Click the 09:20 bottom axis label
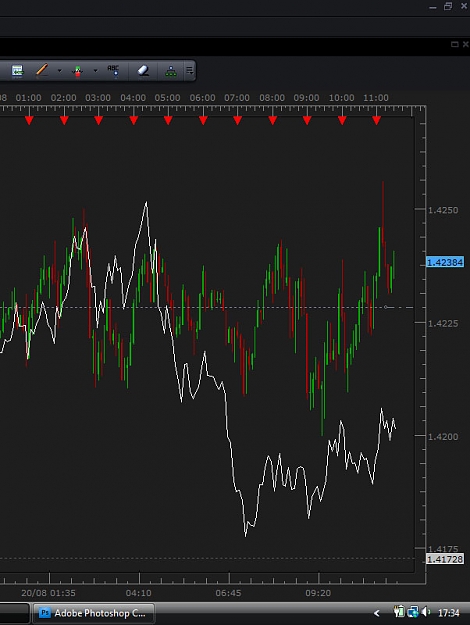The image size is (470, 625). pyautogui.click(x=318, y=593)
